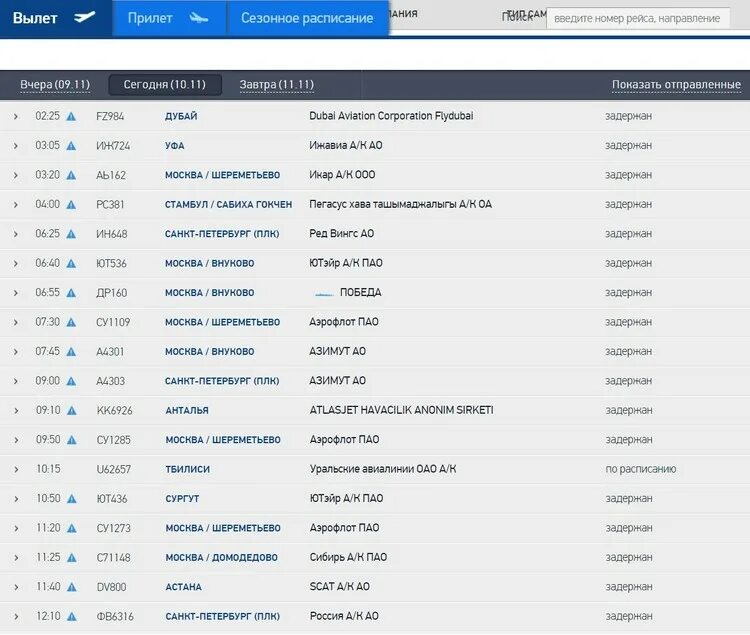This screenshot has height=635, width=750.
Task: Click delay warning icon next to 03:20
Action: pyautogui.click(x=71, y=175)
